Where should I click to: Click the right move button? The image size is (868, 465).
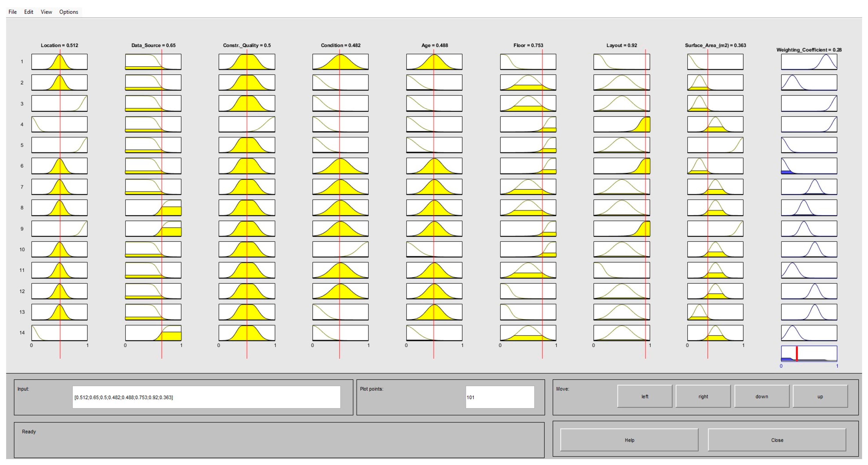tap(703, 397)
